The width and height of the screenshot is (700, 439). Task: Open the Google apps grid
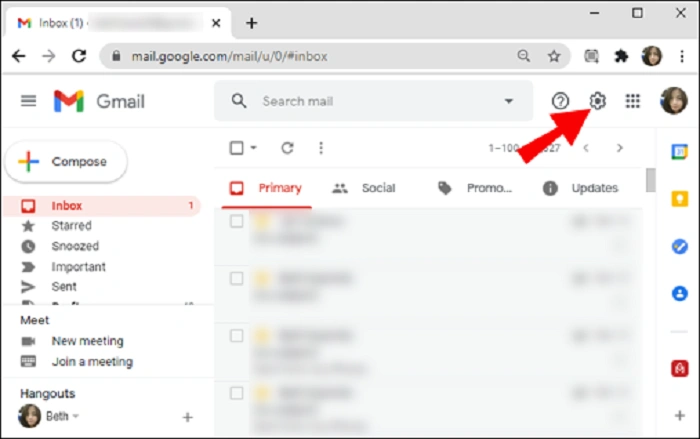point(633,101)
